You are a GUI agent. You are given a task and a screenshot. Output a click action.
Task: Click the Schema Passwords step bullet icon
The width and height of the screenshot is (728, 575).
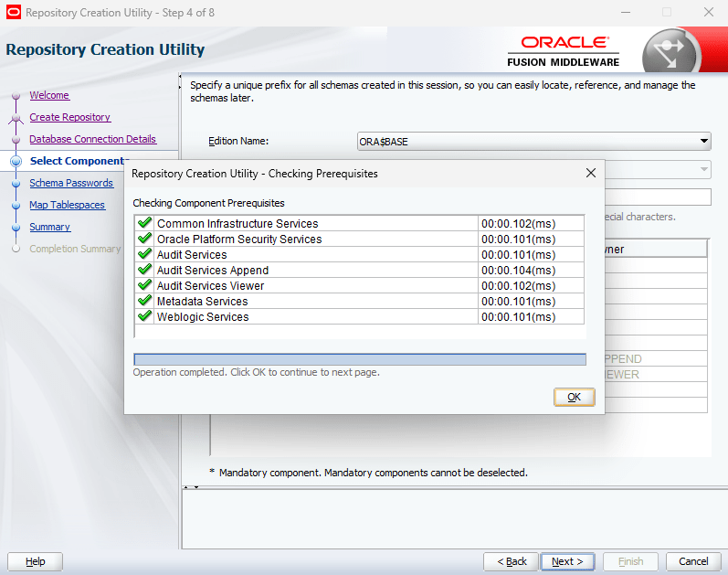pos(16,184)
